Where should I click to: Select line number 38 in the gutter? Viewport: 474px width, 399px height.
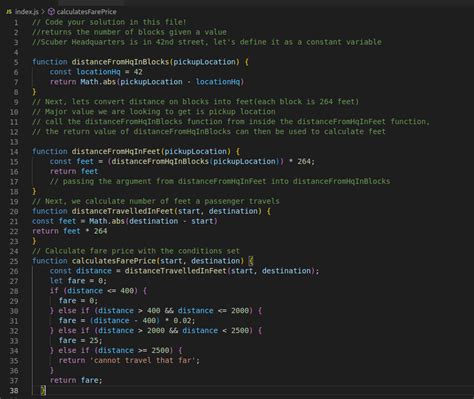coord(14,391)
